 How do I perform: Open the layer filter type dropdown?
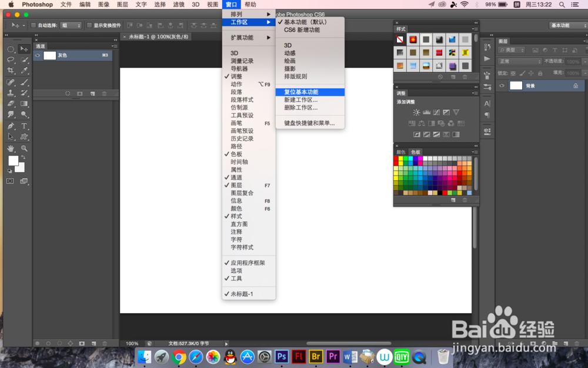(x=511, y=50)
